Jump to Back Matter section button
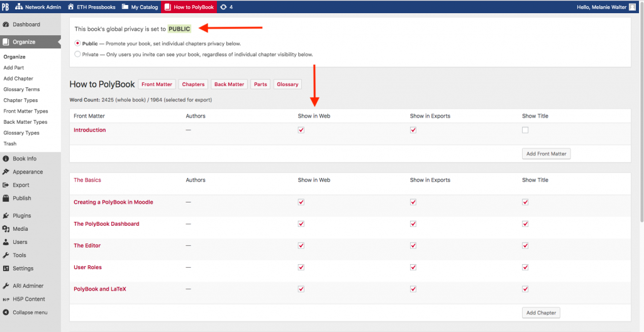This screenshot has height=332, width=644. pos(229,84)
